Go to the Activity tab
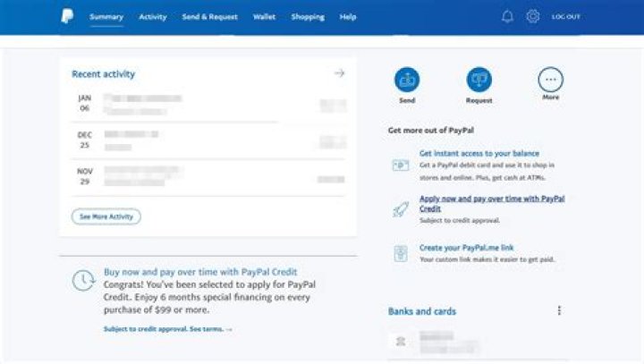 tap(152, 17)
